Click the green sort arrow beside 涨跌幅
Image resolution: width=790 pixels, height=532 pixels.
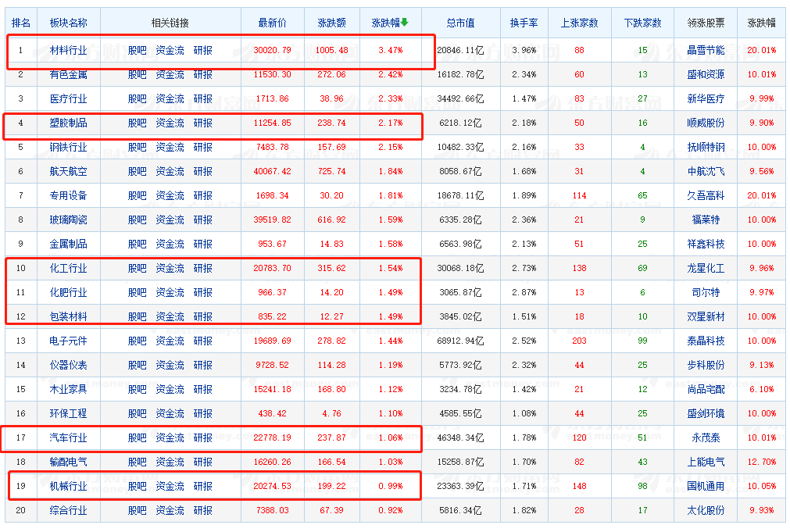click(405, 23)
